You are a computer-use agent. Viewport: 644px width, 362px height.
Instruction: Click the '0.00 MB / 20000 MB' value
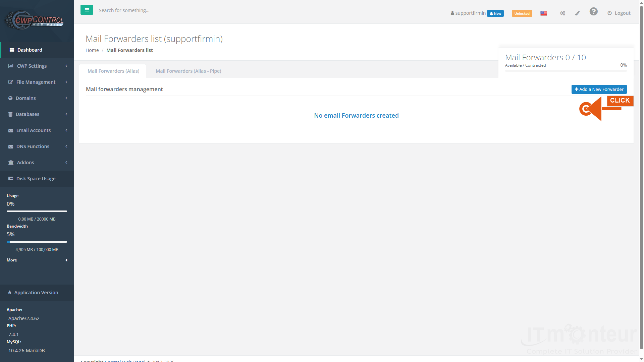point(37,219)
